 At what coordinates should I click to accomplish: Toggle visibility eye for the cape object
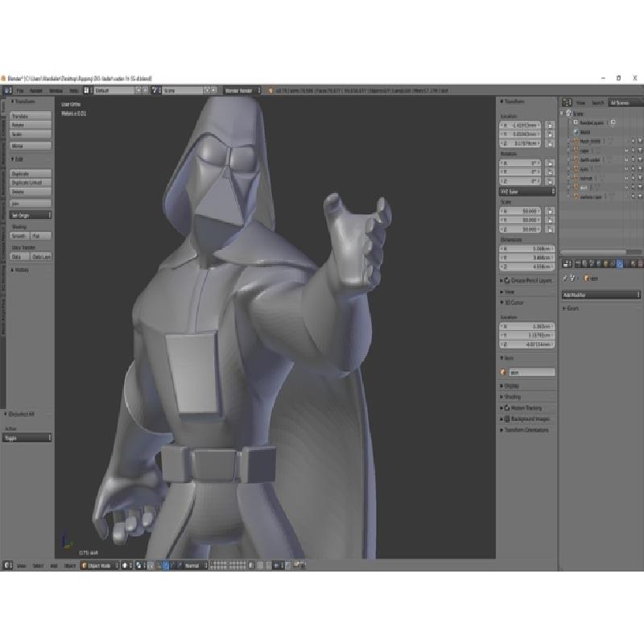click(627, 149)
